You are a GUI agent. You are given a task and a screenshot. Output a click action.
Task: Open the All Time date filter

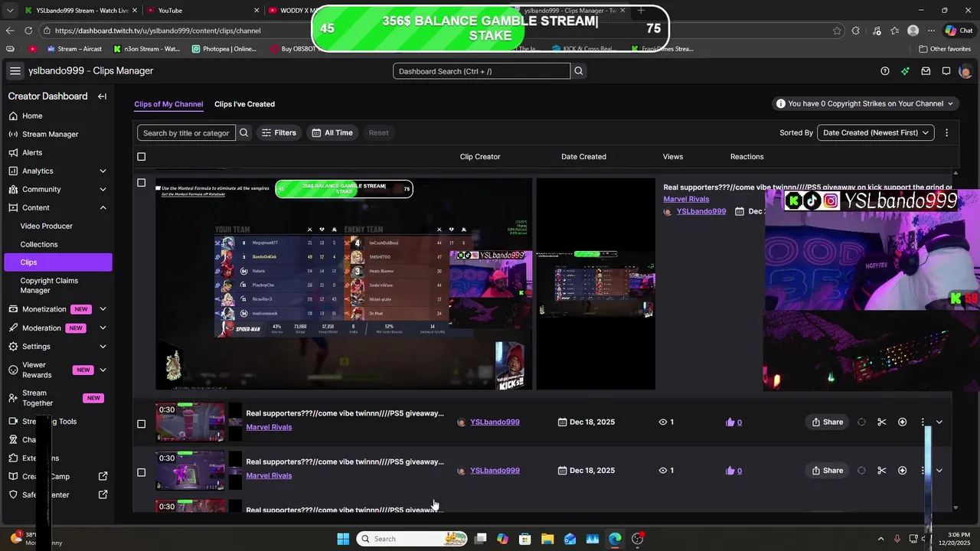tap(332, 132)
